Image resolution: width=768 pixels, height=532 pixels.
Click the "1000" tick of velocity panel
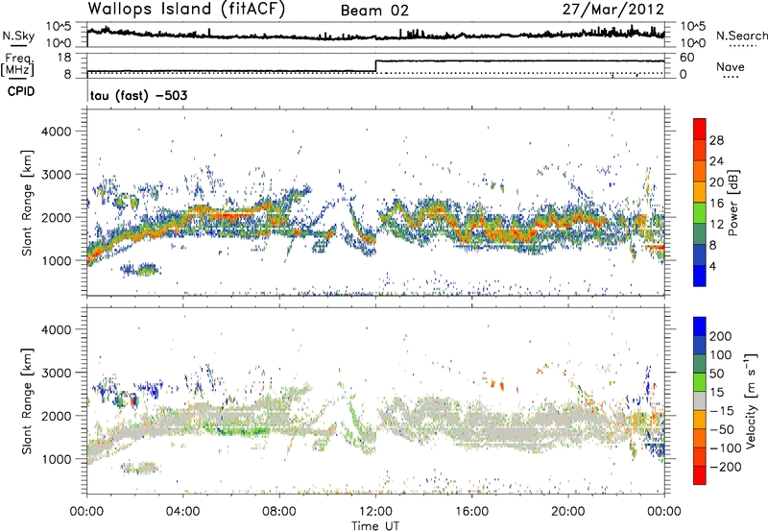tap(56, 459)
